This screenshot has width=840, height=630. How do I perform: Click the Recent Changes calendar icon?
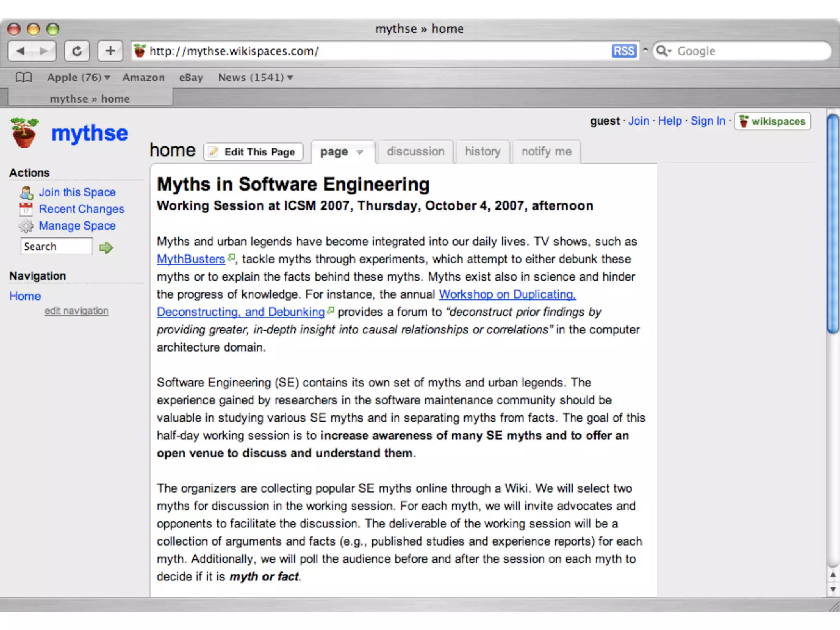[26, 209]
